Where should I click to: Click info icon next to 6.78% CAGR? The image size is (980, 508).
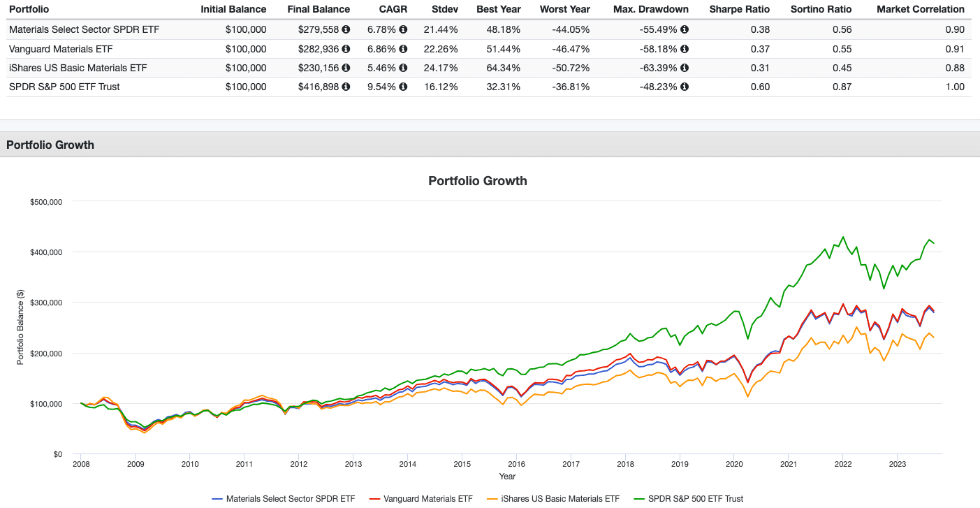(x=403, y=30)
